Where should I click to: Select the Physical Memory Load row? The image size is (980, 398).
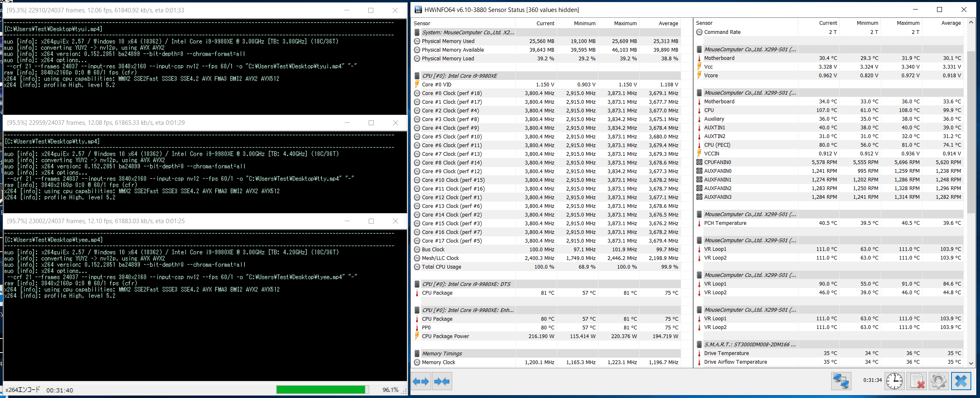pos(546,59)
